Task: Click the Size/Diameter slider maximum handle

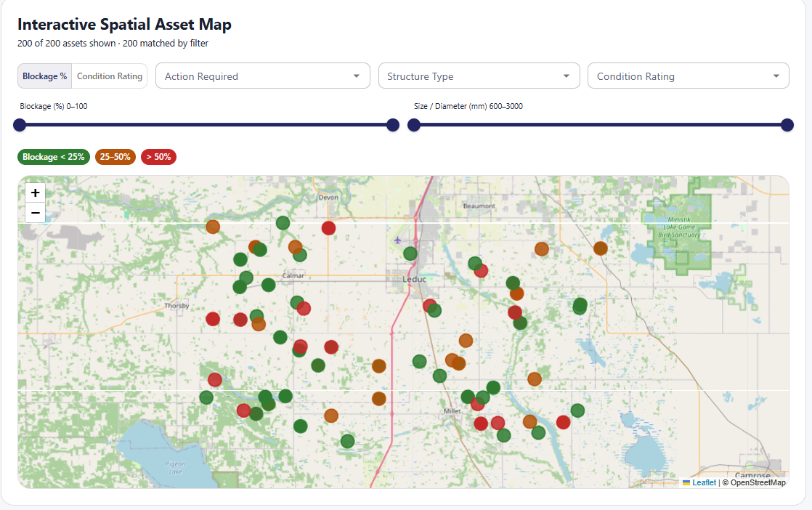Action: (787, 125)
